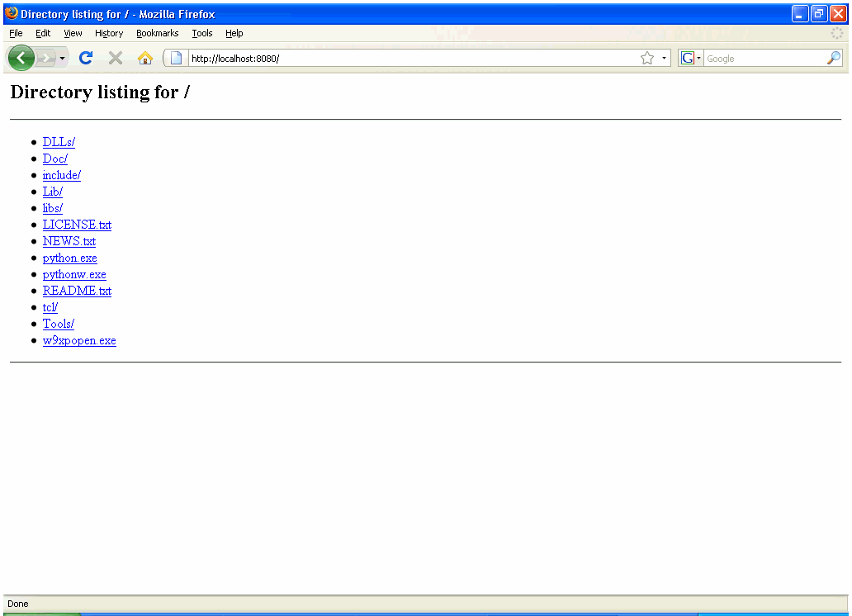This screenshot has width=852, height=616.
Task: Expand the bookmark star dropdown arrow
Action: click(x=664, y=58)
